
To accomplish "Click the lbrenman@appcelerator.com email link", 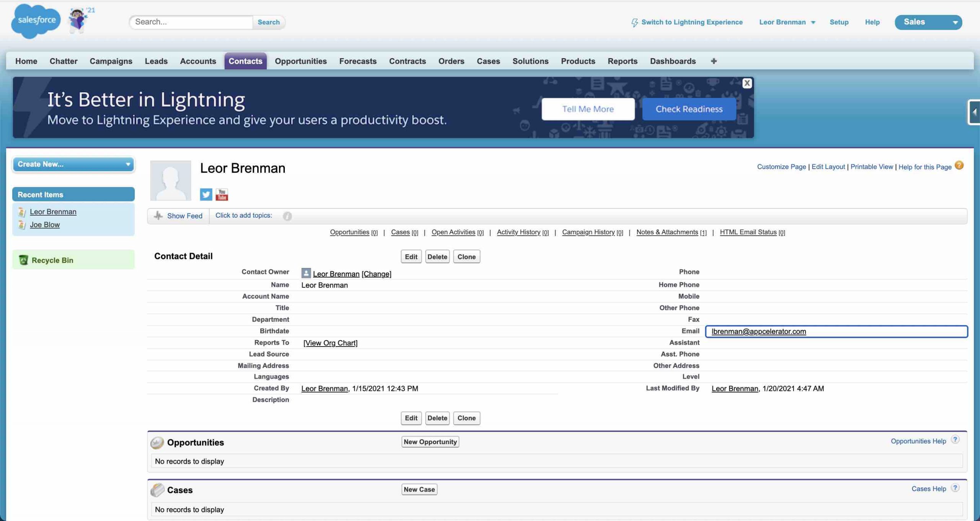I will click(759, 332).
